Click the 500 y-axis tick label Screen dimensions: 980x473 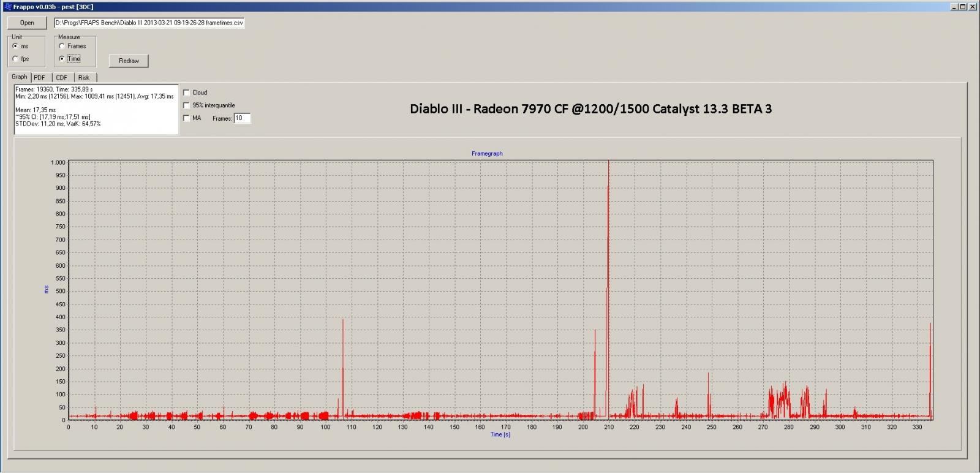point(61,291)
